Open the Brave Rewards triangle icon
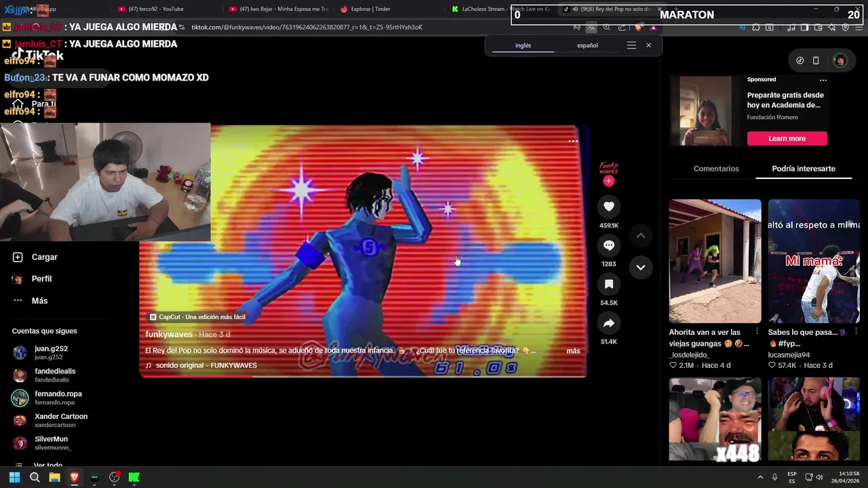Viewport: 868px width, 488px height. click(653, 28)
